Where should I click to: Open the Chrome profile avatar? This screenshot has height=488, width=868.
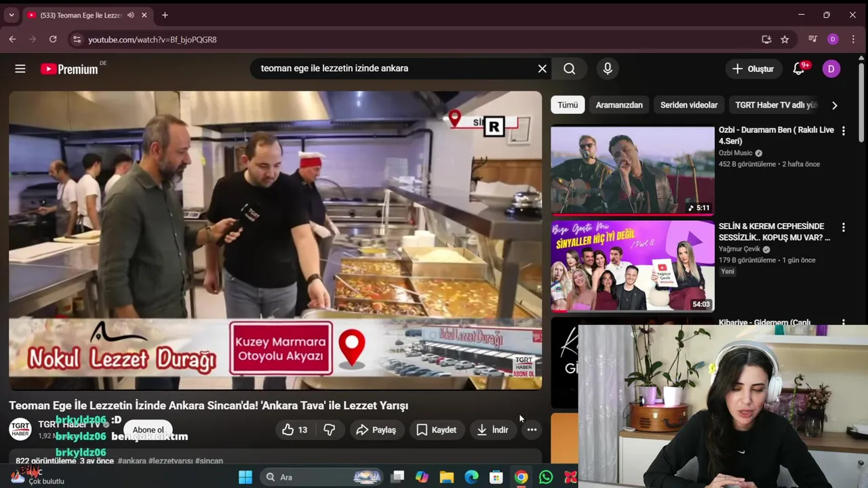point(833,39)
